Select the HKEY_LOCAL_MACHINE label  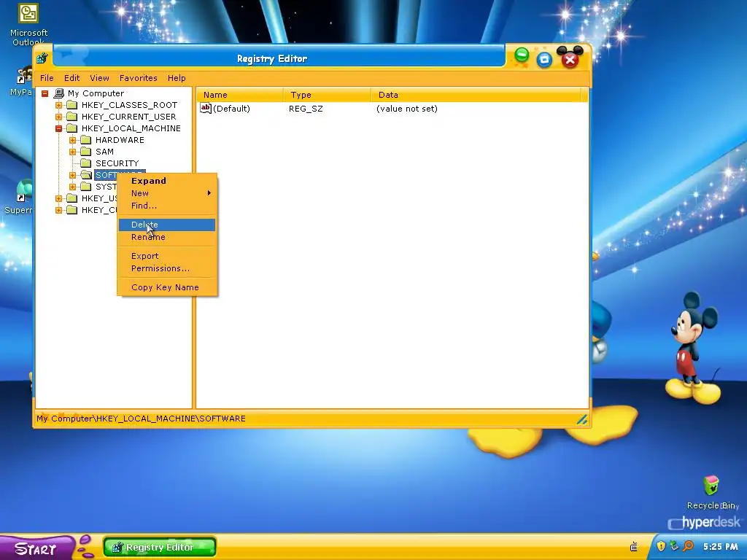click(x=131, y=128)
